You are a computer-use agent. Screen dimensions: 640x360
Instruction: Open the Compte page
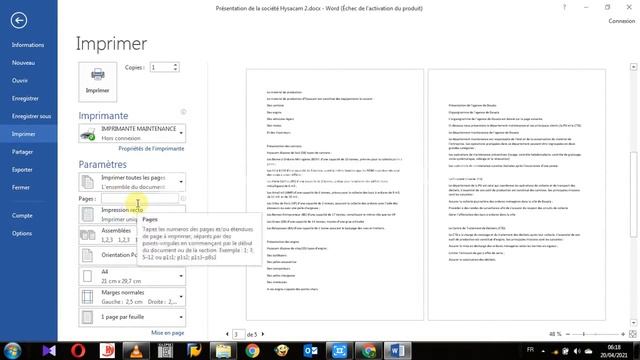(x=22, y=216)
